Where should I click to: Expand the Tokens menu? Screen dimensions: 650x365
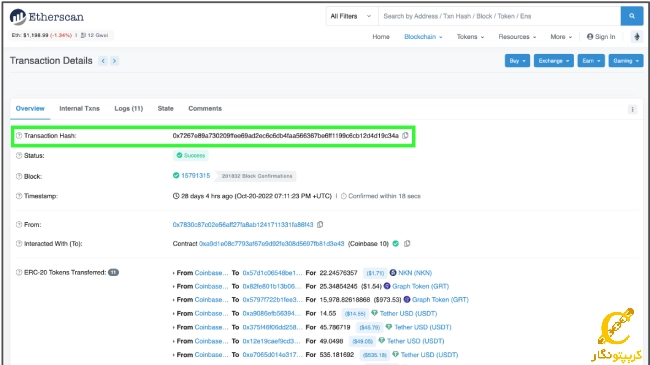[x=471, y=36]
